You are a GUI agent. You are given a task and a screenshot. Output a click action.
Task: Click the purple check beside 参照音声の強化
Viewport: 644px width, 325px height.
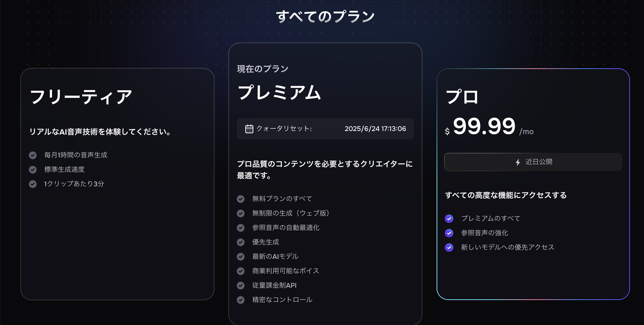pyautogui.click(x=449, y=233)
